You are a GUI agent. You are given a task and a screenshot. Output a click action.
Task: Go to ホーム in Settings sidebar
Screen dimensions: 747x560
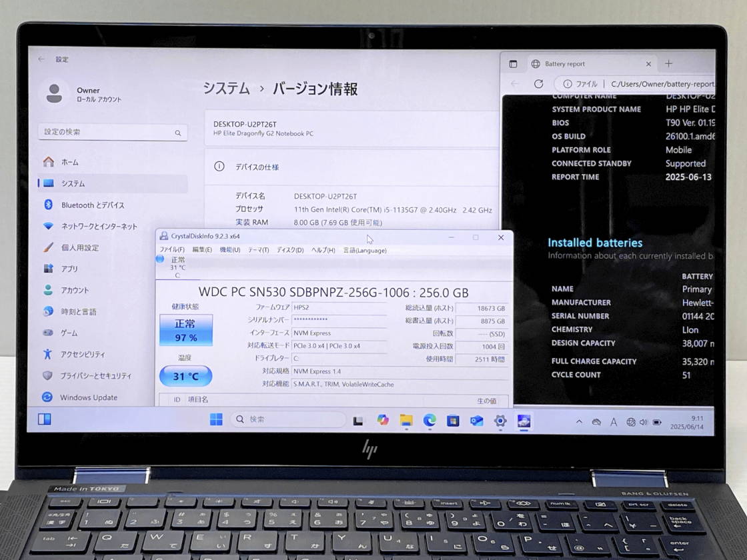tap(113, 163)
